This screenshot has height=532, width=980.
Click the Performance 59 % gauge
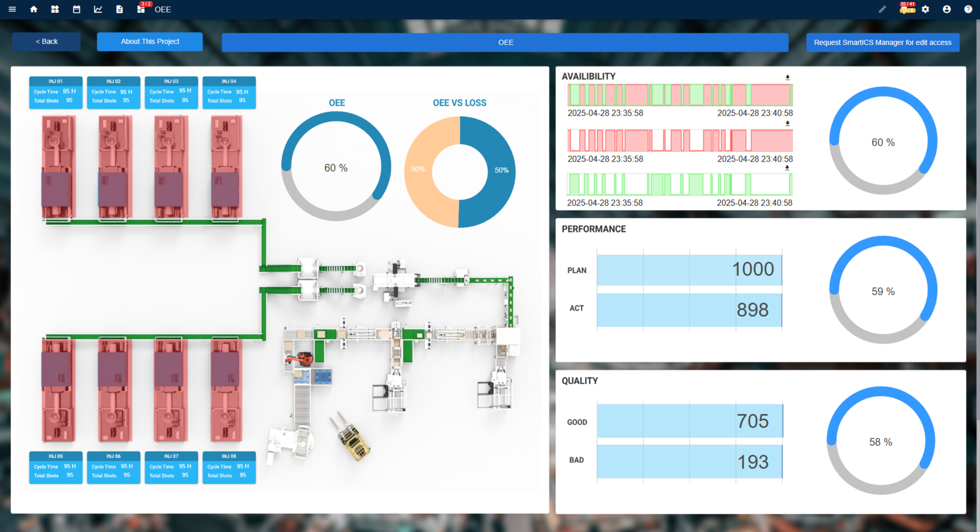pos(883,291)
